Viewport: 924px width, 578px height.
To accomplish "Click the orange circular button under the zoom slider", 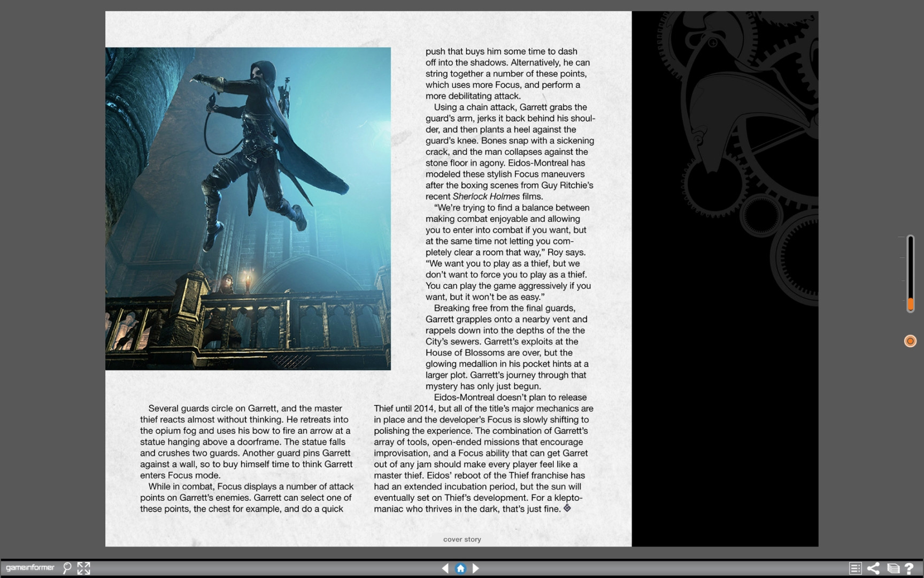I will point(910,341).
